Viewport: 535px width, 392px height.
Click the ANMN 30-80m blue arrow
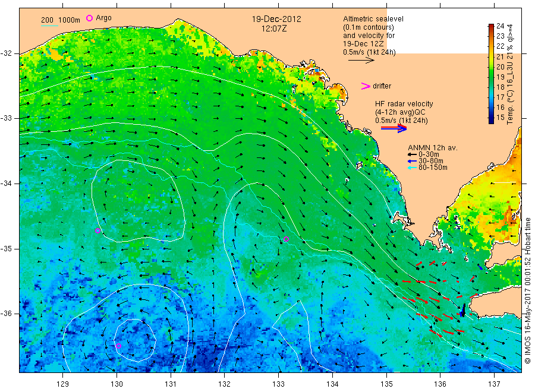[x=413, y=161]
